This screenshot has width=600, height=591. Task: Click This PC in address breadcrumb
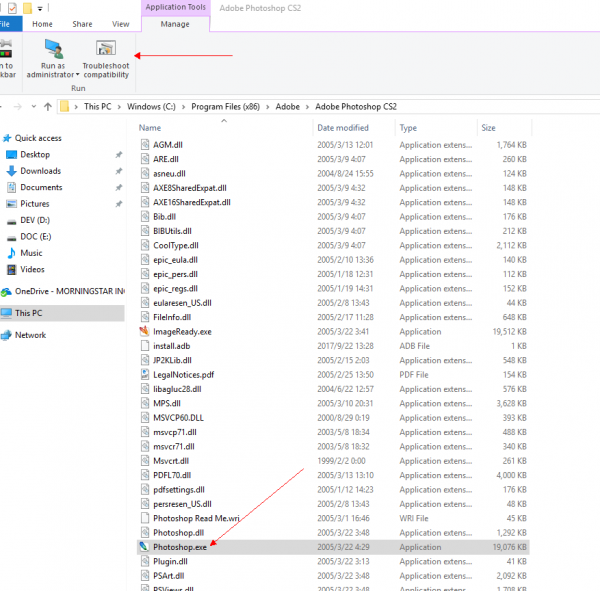click(x=98, y=106)
